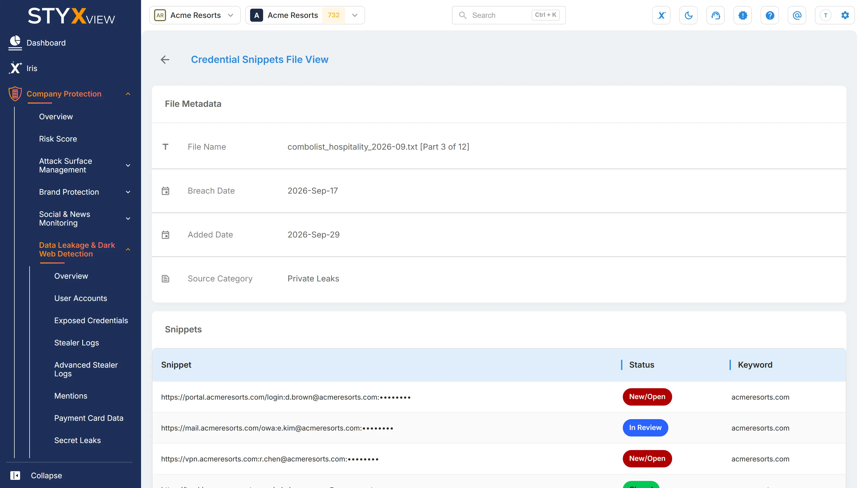The image size is (868, 488).
Task: Focus the Search input field
Action: [x=509, y=15]
